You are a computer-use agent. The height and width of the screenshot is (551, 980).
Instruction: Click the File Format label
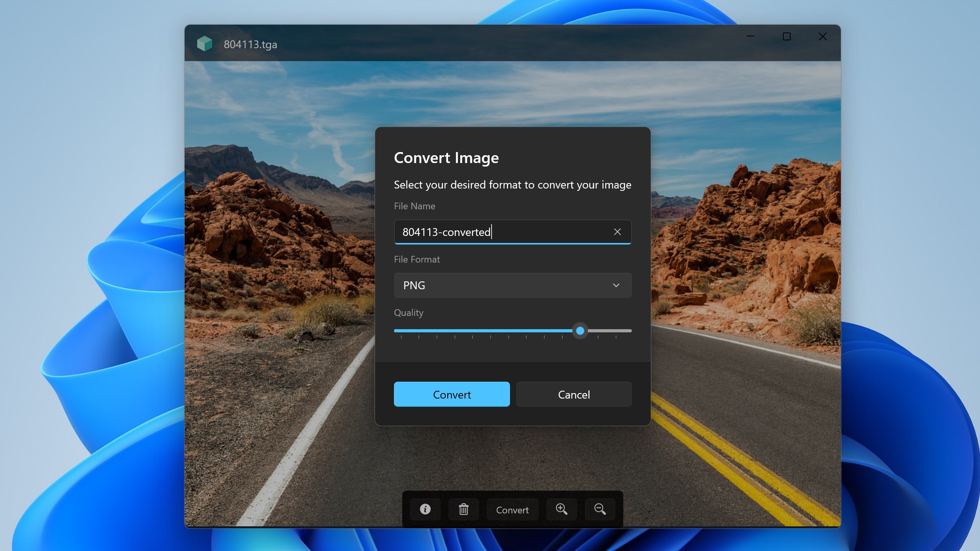click(417, 259)
